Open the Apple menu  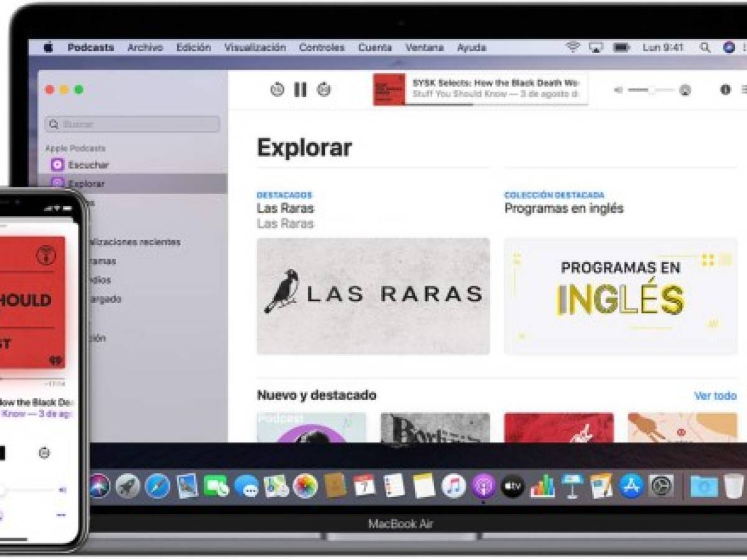pos(49,47)
